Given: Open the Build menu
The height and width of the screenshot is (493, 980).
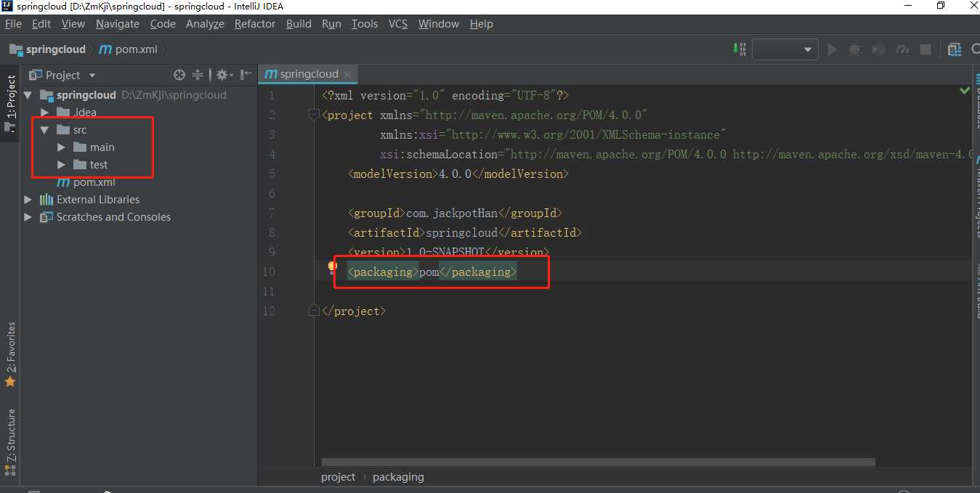Looking at the screenshot, I should click(299, 24).
